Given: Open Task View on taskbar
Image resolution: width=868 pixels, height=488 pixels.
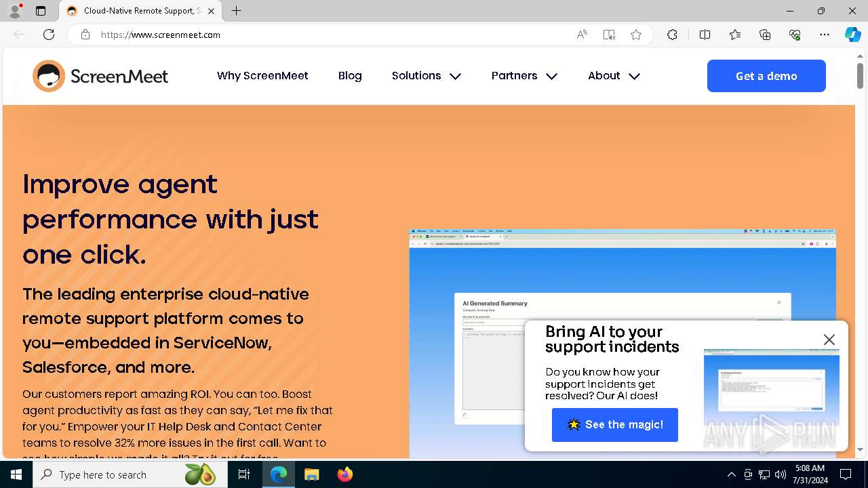Looking at the screenshot, I should click(x=244, y=474).
